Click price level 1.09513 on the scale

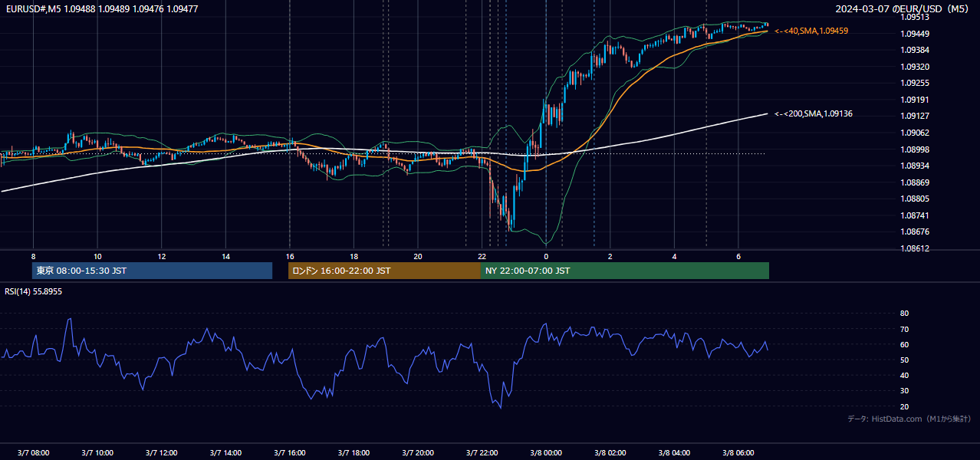(915, 17)
